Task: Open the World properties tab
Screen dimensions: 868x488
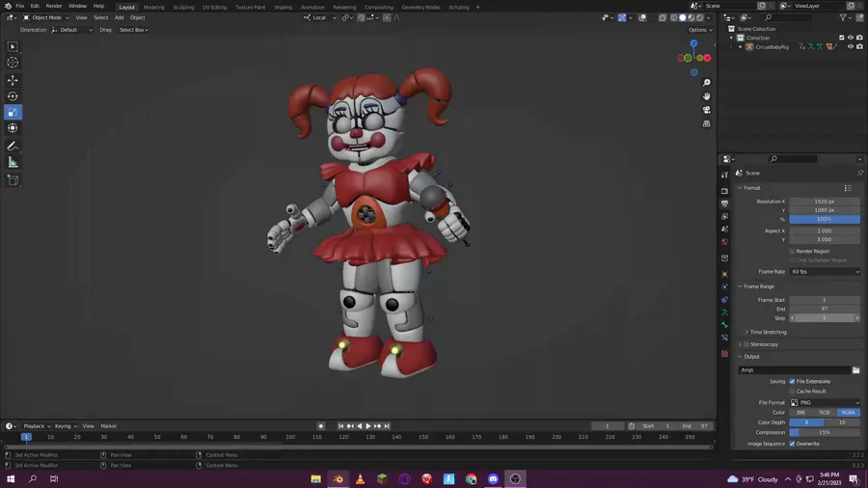Action: point(724,242)
